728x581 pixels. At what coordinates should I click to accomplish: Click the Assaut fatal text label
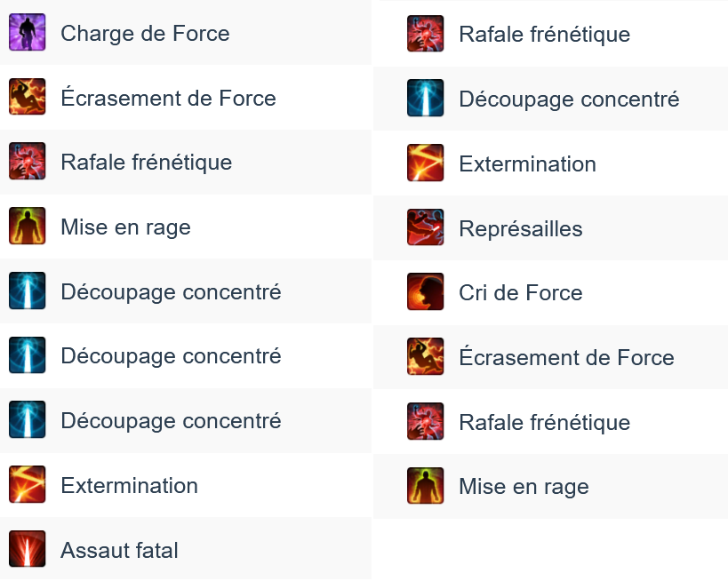(119, 551)
